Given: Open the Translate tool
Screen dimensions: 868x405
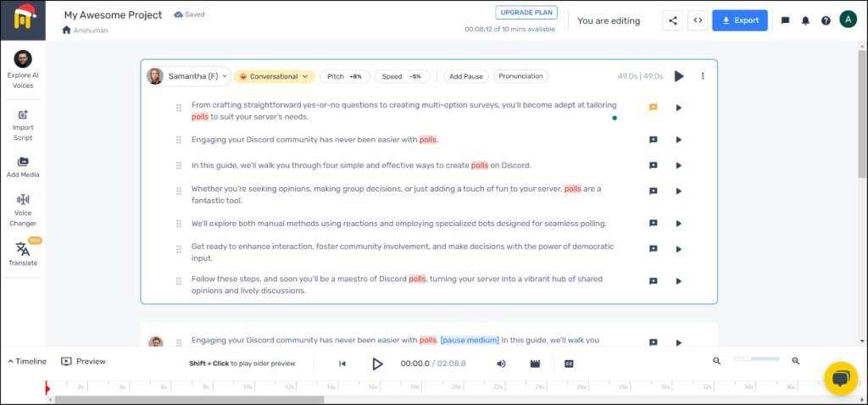Looking at the screenshot, I should 23,253.
